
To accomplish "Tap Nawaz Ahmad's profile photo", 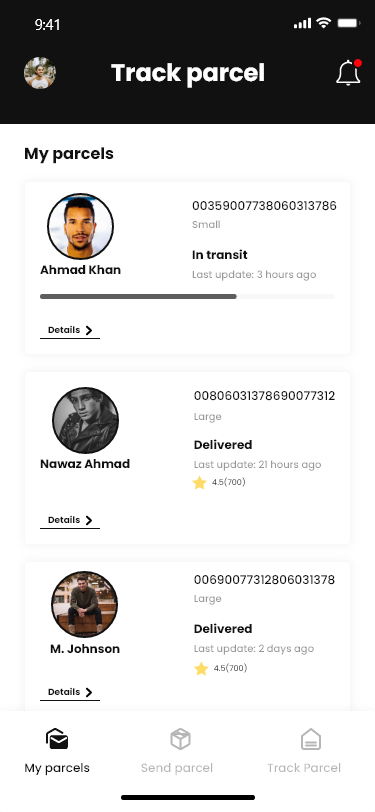I will pyautogui.click(x=85, y=420).
